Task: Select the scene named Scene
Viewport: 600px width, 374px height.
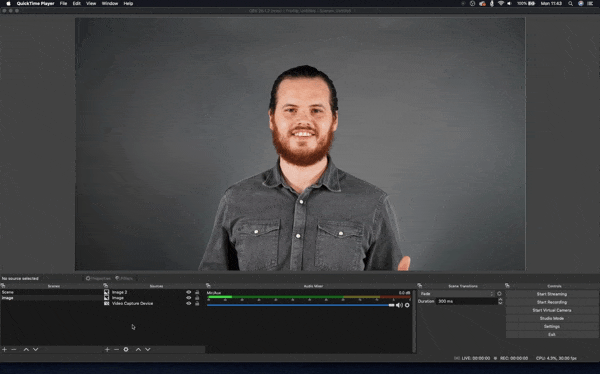Action: [x=51, y=292]
